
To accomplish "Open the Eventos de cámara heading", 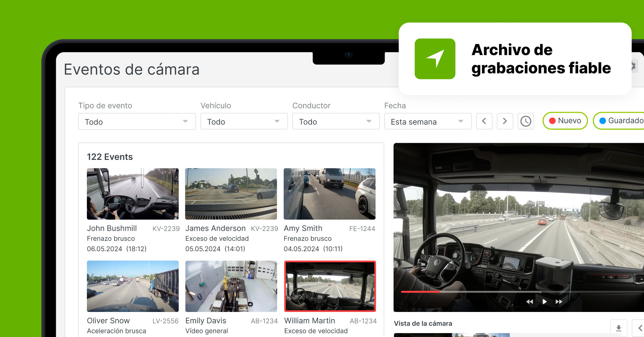I will point(132,69).
